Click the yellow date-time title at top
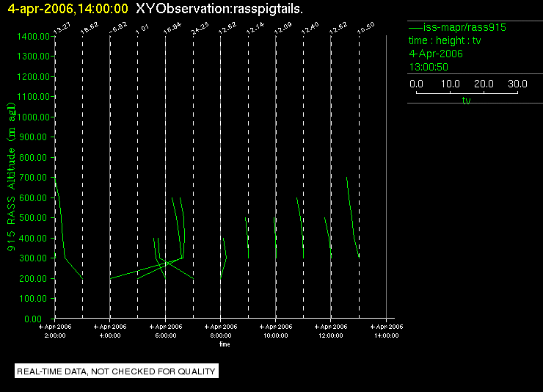The width and height of the screenshot is (543, 392). click(68, 9)
